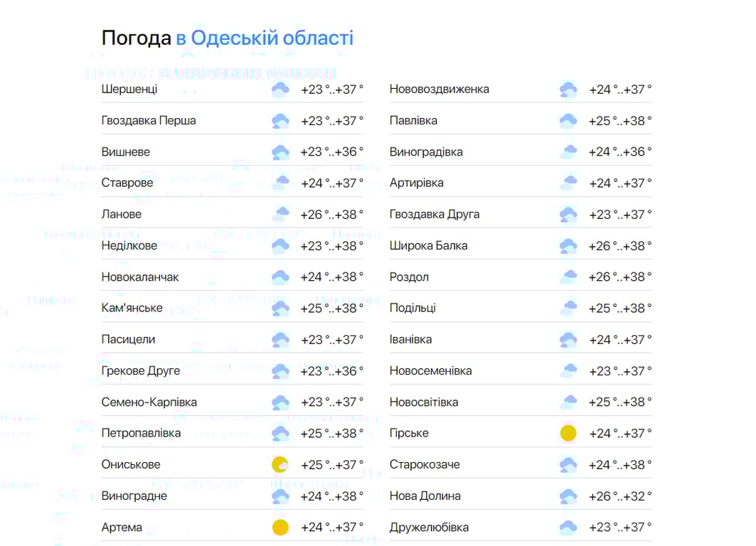Click the cloud icon next to Шершенці
Viewport: 756px width, 546px height.
point(280,89)
